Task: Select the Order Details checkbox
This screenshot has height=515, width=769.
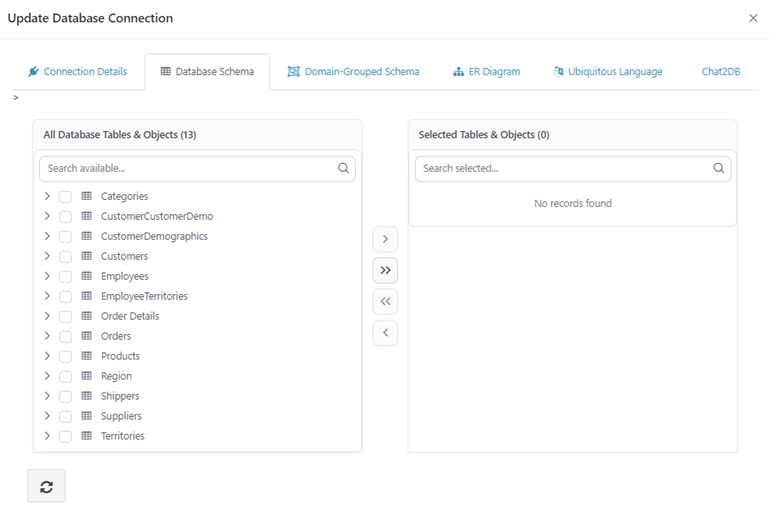Action: [65, 316]
